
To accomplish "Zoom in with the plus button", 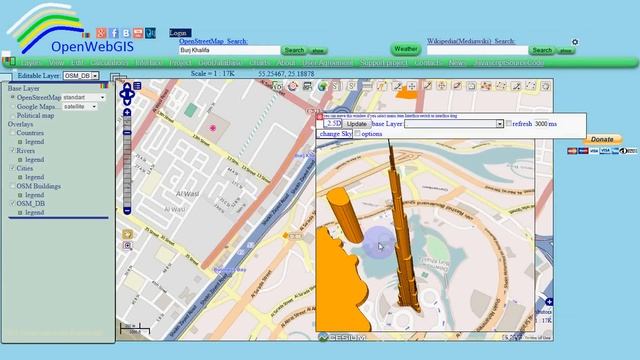I will [x=127, y=112].
